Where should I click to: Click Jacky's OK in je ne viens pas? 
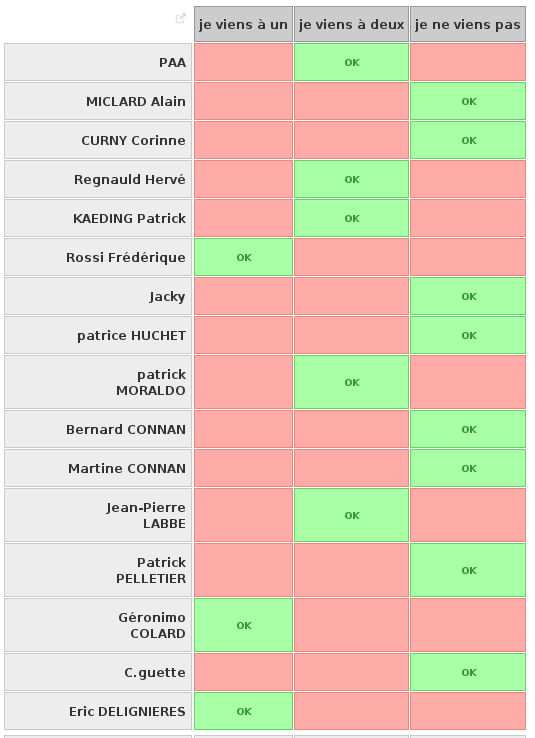468,296
